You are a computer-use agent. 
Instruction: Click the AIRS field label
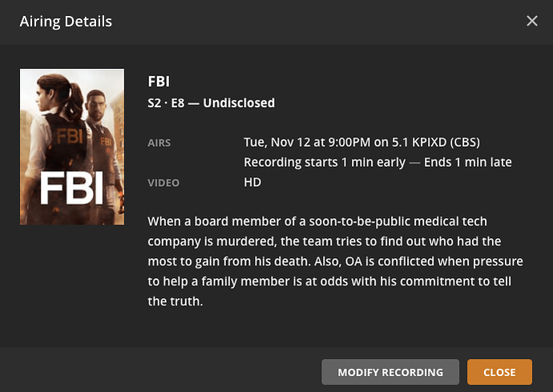point(159,143)
